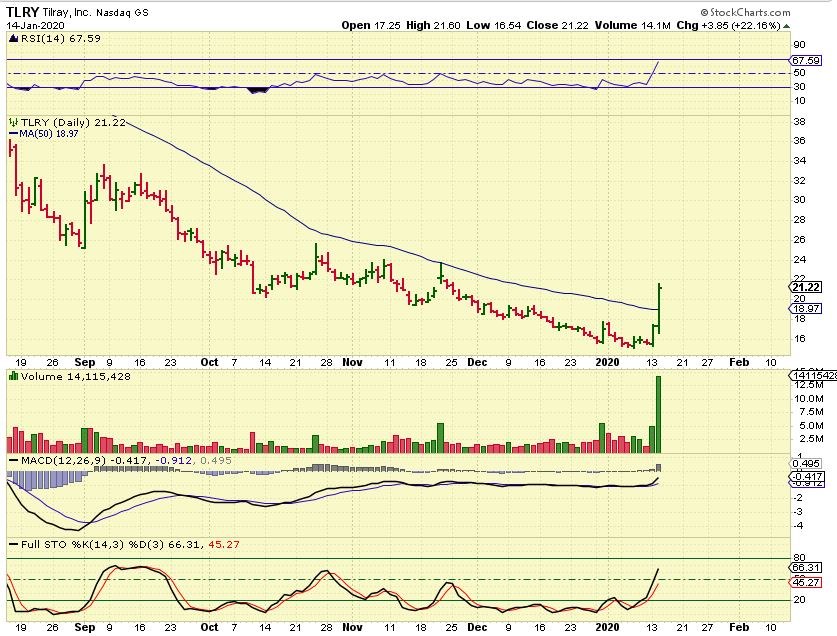The image size is (837, 636).
Task: Click the MA(50) 18.97 legend entry
Action: 44,134
